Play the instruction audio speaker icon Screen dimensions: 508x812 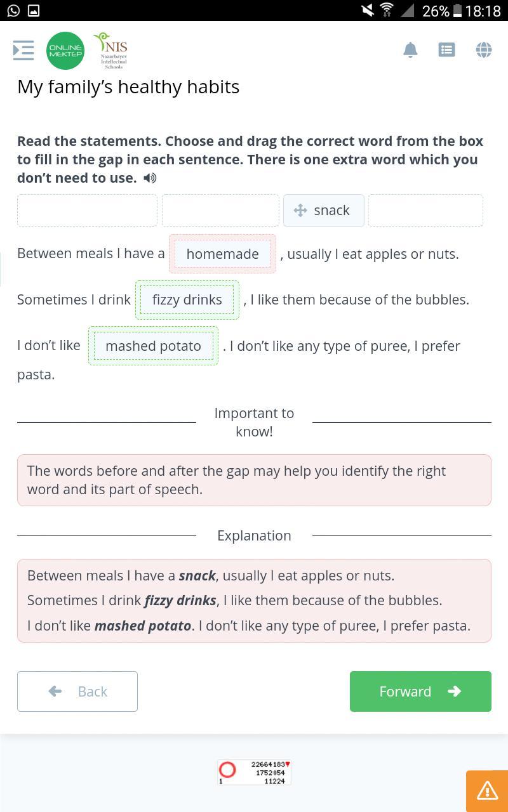click(150, 178)
